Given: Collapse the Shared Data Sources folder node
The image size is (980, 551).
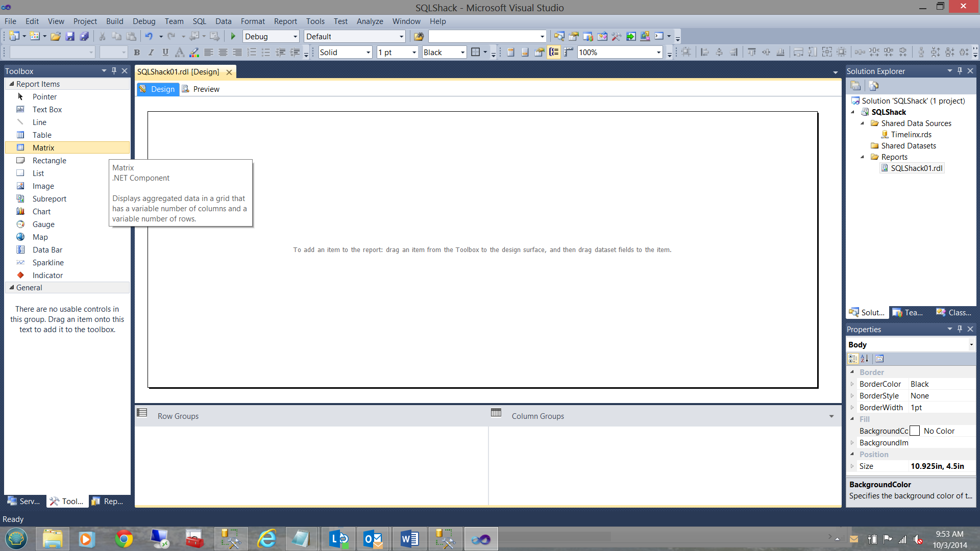Looking at the screenshot, I should (x=863, y=123).
